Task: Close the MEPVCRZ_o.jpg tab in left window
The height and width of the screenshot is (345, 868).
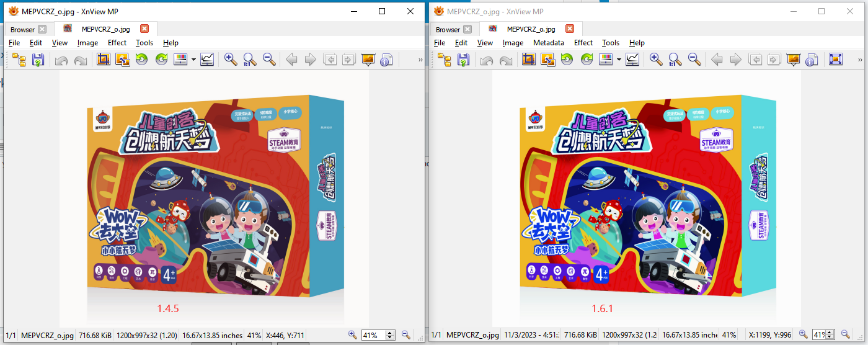Action: point(144,29)
